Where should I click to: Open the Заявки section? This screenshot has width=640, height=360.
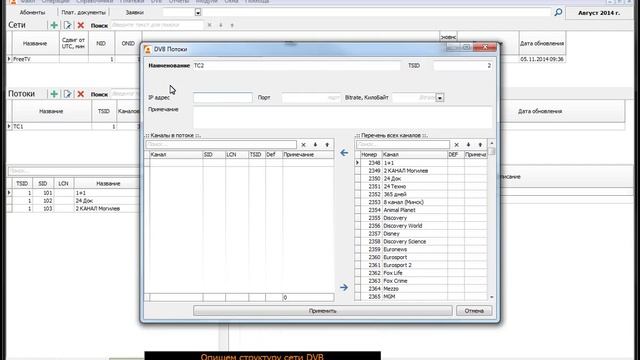134,12
